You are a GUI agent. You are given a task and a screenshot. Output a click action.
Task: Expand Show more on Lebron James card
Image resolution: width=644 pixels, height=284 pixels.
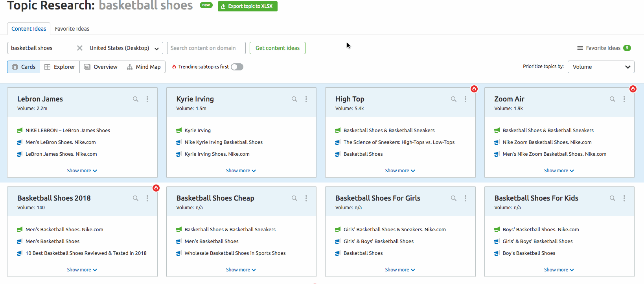pyautogui.click(x=82, y=171)
